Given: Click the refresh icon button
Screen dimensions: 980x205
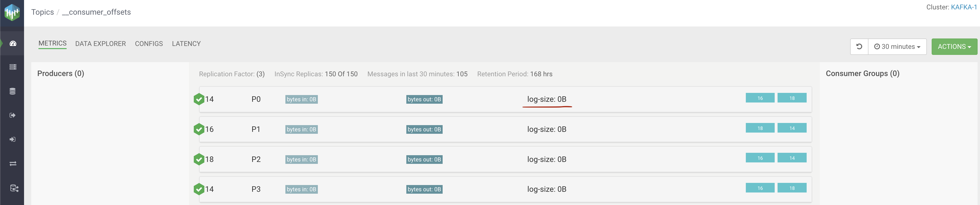Looking at the screenshot, I should (x=859, y=46).
